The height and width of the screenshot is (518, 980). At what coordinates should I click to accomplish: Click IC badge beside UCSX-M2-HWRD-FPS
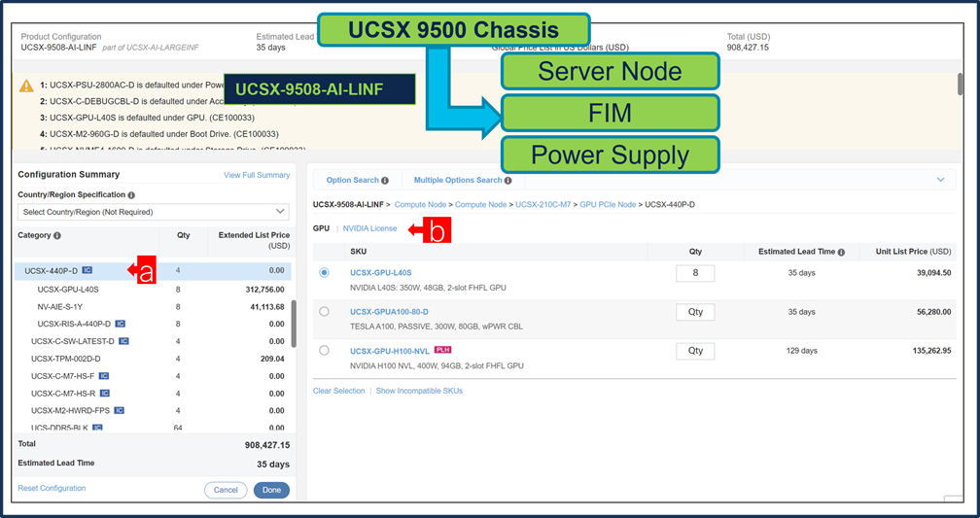120,410
